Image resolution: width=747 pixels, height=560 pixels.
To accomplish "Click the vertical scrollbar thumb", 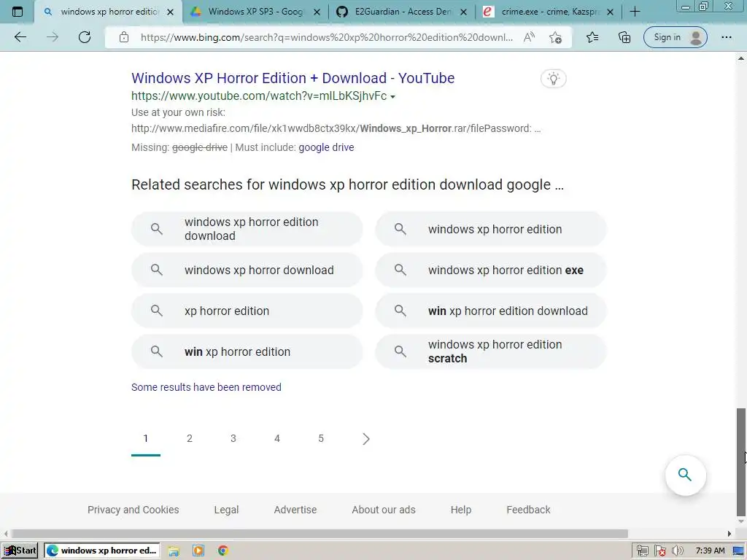I will point(741,462).
